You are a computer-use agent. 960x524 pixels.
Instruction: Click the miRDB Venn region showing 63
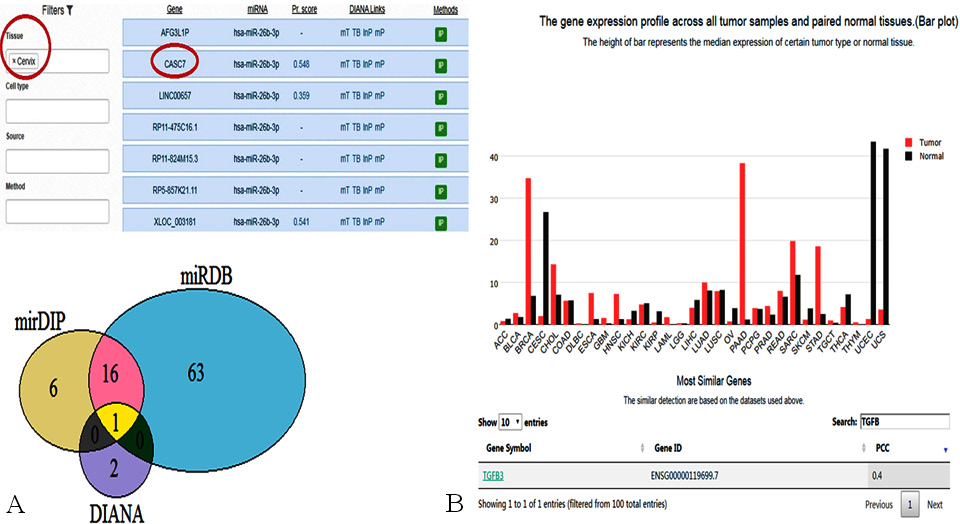[x=196, y=372]
